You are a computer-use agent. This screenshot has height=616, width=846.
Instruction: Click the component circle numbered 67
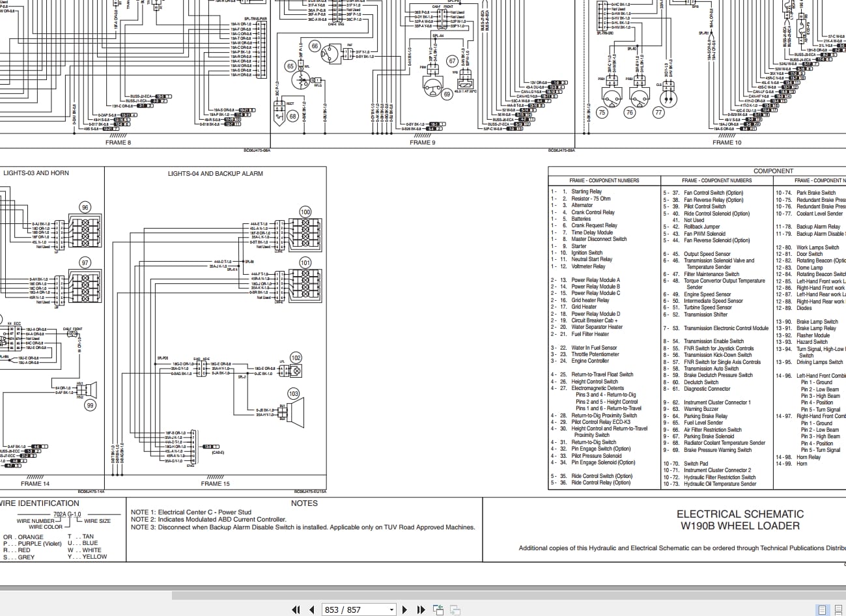tap(452, 61)
